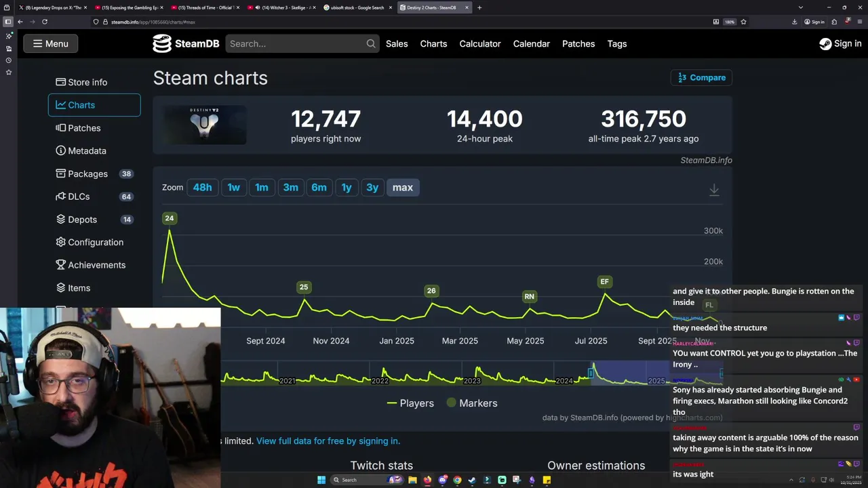Open the Calculator page

[x=480, y=43]
